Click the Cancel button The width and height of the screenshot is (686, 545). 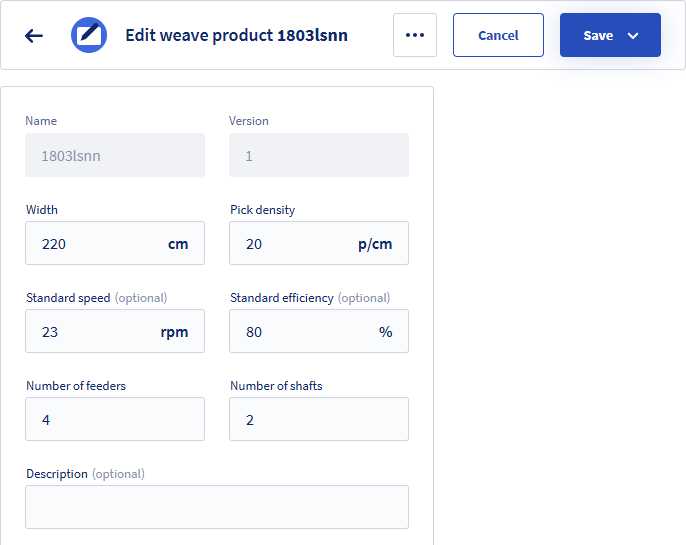point(498,35)
